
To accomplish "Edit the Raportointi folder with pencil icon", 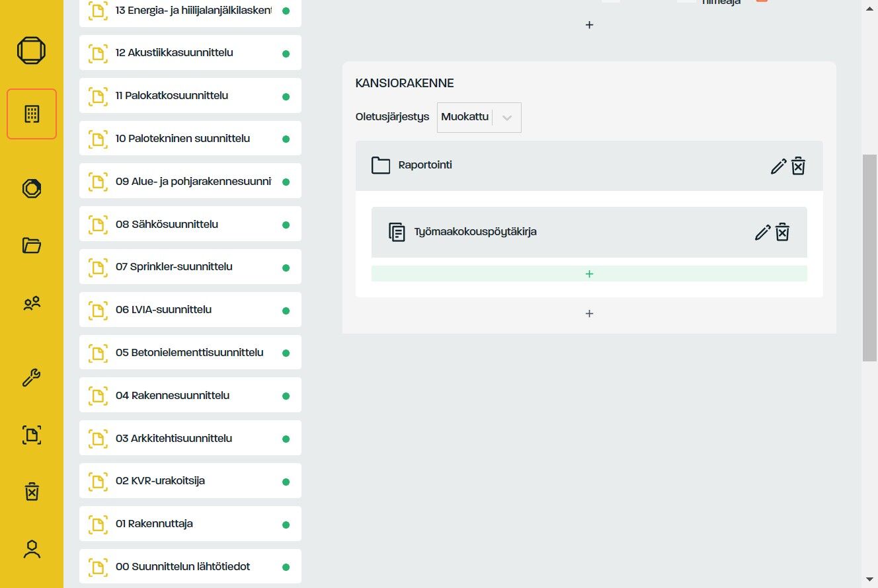I will point(779,166).
